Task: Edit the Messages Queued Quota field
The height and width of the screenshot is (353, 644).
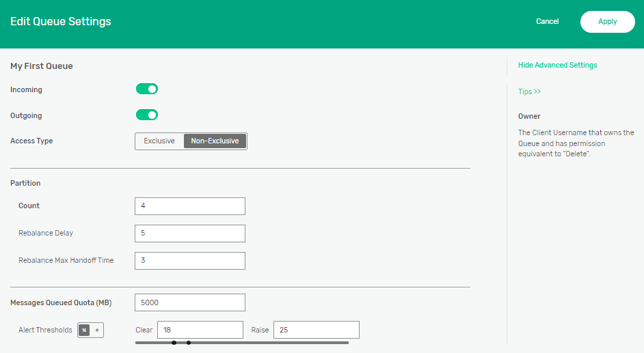Action: coord(190,302)
